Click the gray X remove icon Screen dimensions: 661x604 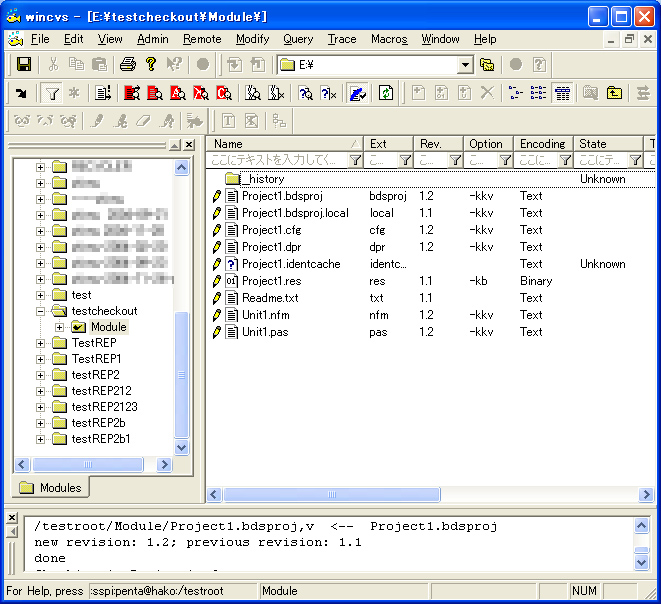click(x=487, y=93)
